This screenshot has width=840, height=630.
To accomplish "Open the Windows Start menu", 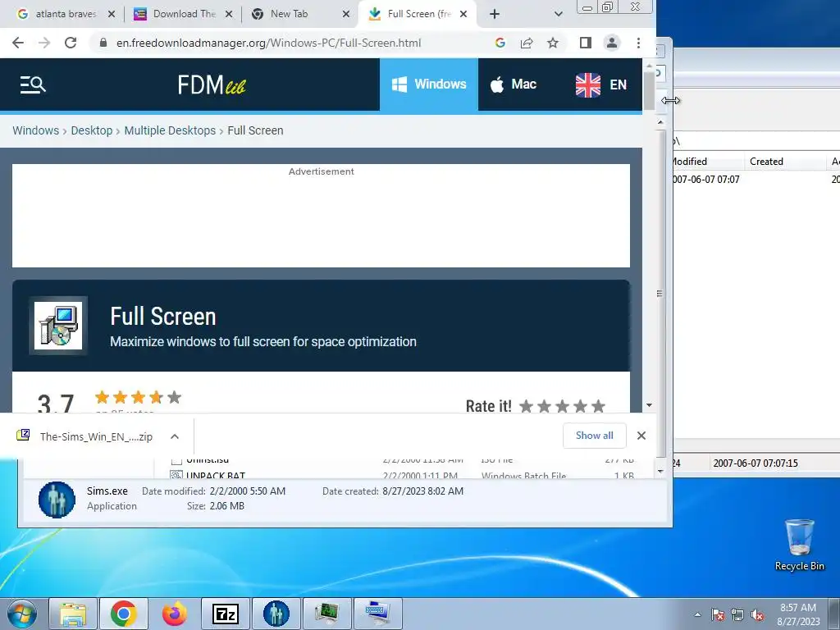I will pos(21,614).
